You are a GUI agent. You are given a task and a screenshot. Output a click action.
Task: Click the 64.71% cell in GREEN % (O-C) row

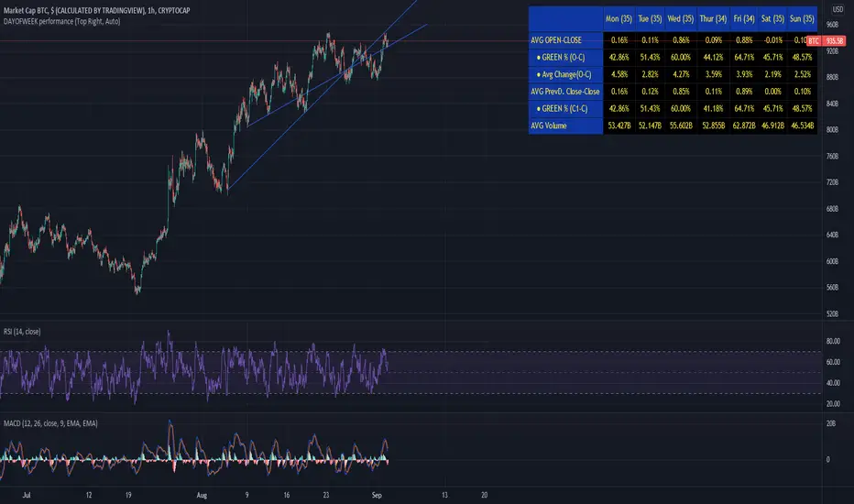click(x=744, y=57)
